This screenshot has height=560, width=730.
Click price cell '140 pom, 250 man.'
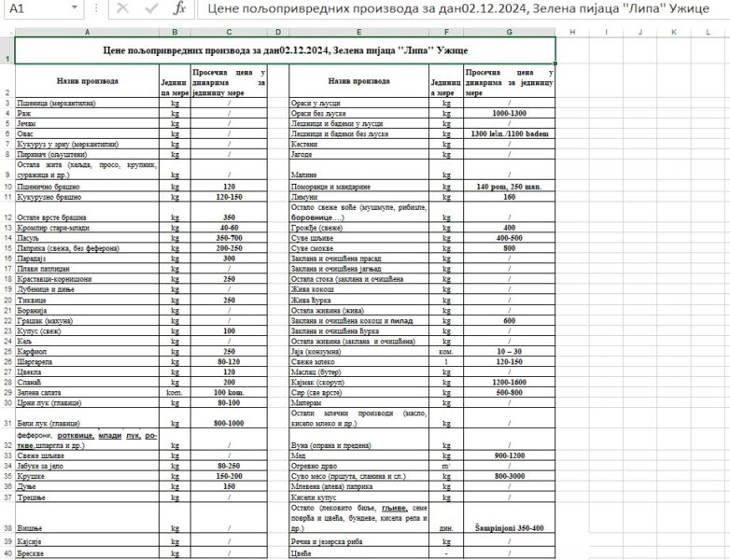click(510, 187)
